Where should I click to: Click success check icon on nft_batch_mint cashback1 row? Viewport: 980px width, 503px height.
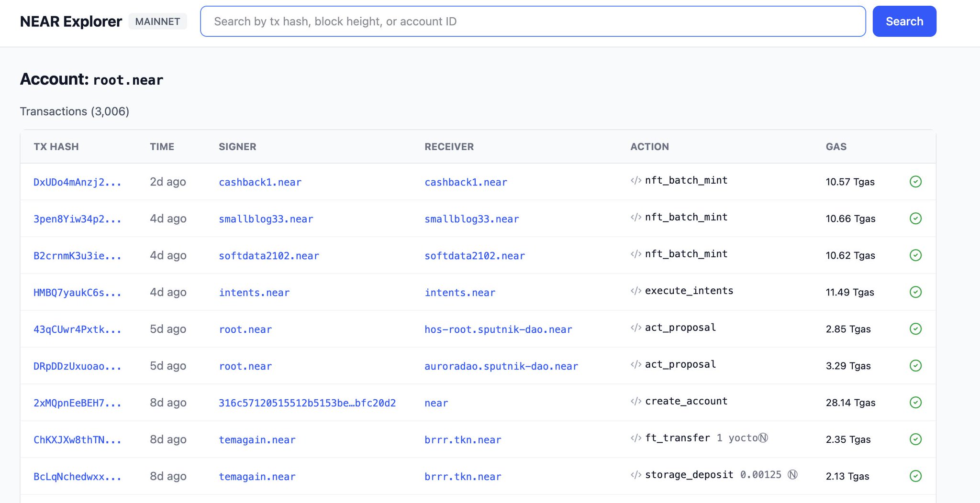[915, 182]
